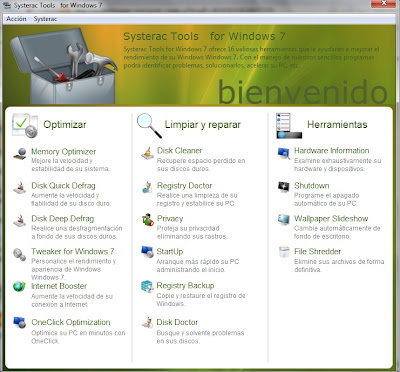Click the Herramientas checklist section icon
This screenshot has width=400, height=372.
click(289, 126)
